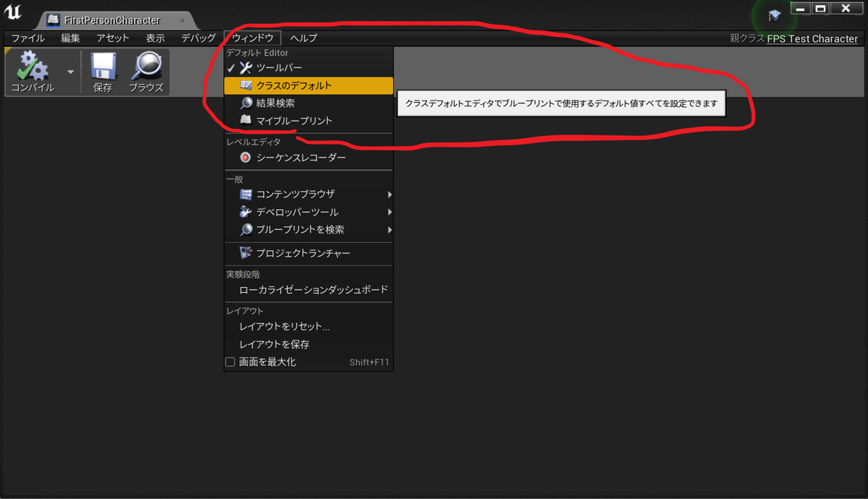Viewport: 868px width, 499px height.
Task: Click the 結果検索 search icon
Action: pos(246,103)
